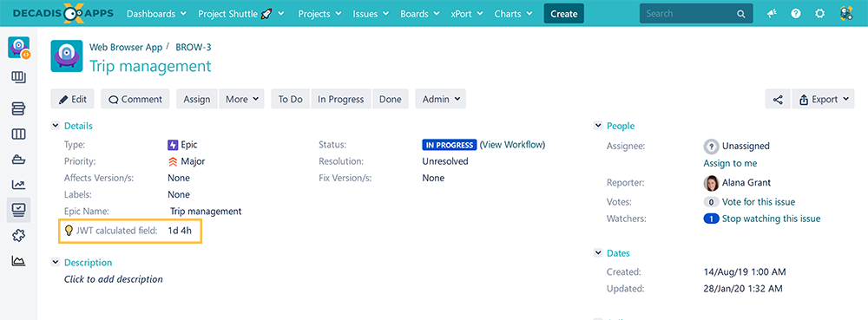Open the backlog icon in sidebar
This screenshot has height=320, width=868.
pos(19,108)
